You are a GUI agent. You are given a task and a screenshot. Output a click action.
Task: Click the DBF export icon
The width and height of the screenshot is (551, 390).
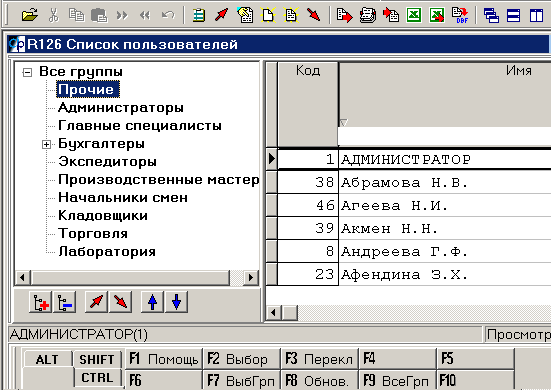click(460, 15)
